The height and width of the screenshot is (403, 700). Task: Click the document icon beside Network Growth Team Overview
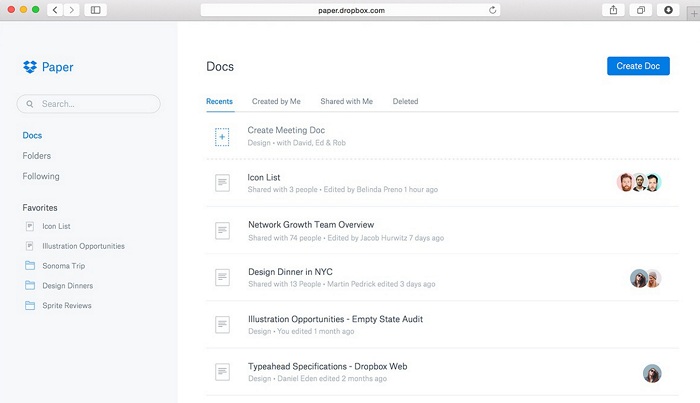click(222, 231)
